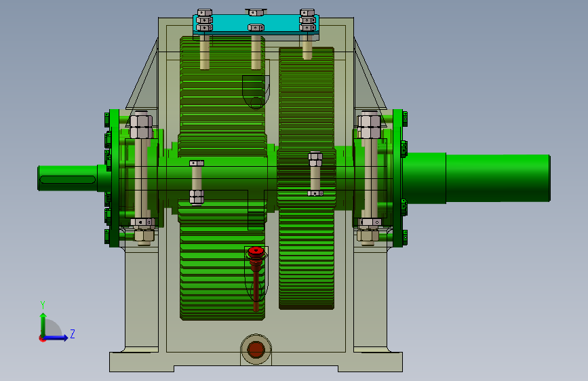
Task: Select the U-shaped oil gauge outline on the upper gear
Action: tap(256, 92)
